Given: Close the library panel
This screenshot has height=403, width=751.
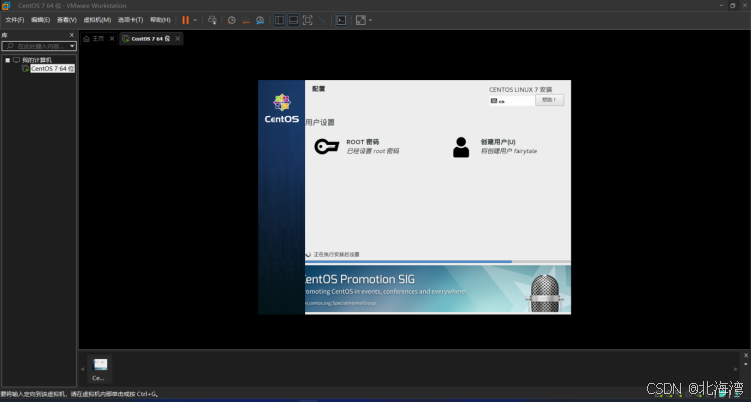Looking at the screenshot, I should coord(72,35).
